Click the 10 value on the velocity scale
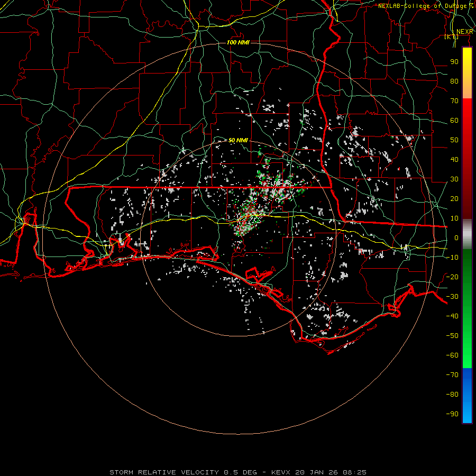This screenshot has width=476, height=476. (x=454, y=218)
